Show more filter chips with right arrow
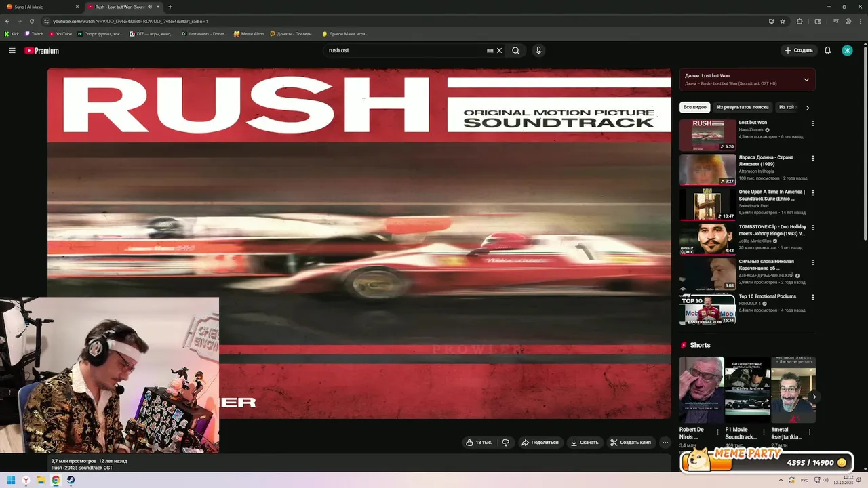 [x=807, y=107]
